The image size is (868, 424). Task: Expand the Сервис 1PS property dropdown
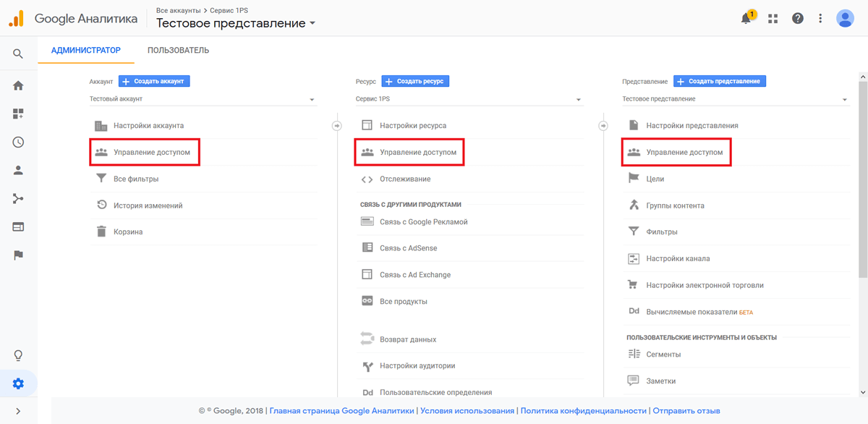tap(469, 99)
